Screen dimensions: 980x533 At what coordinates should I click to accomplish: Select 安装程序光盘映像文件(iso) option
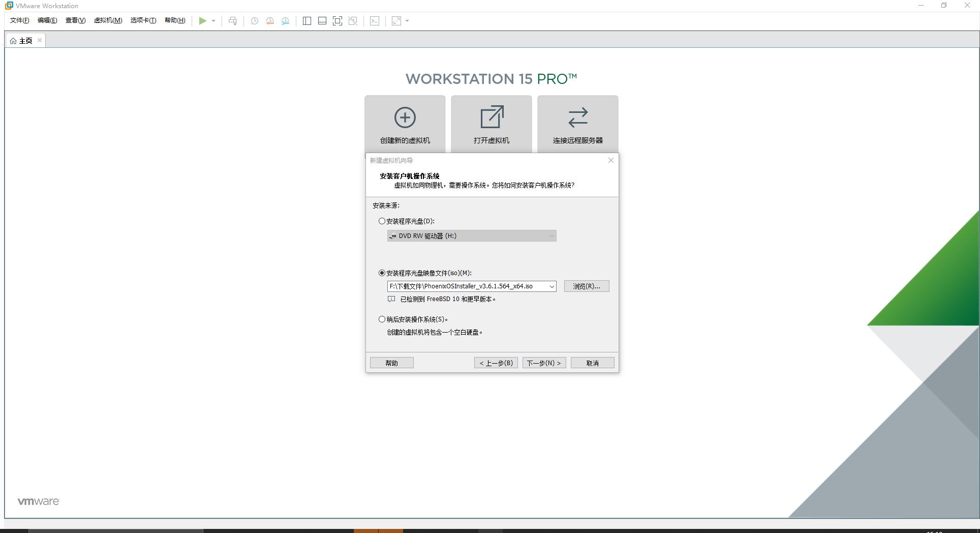pos(382,273)
